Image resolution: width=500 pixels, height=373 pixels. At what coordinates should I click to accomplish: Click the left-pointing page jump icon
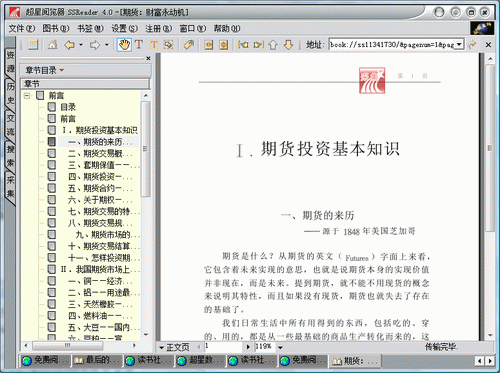[243, 44]
